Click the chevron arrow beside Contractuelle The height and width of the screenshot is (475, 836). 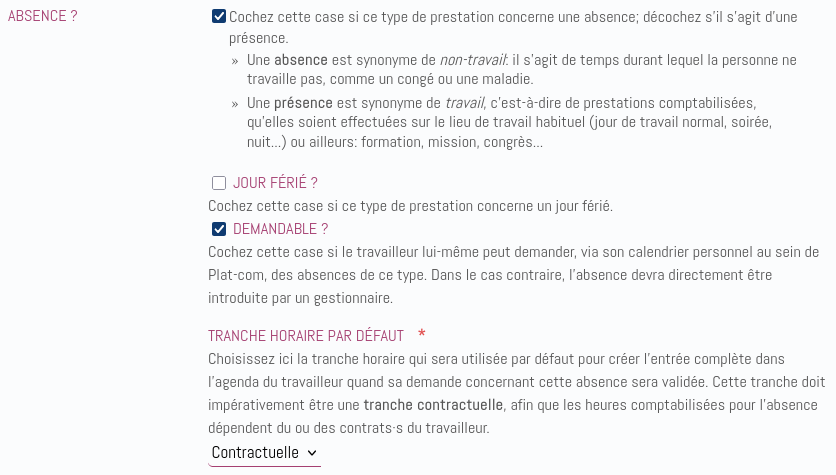click(x=312, y=453)
